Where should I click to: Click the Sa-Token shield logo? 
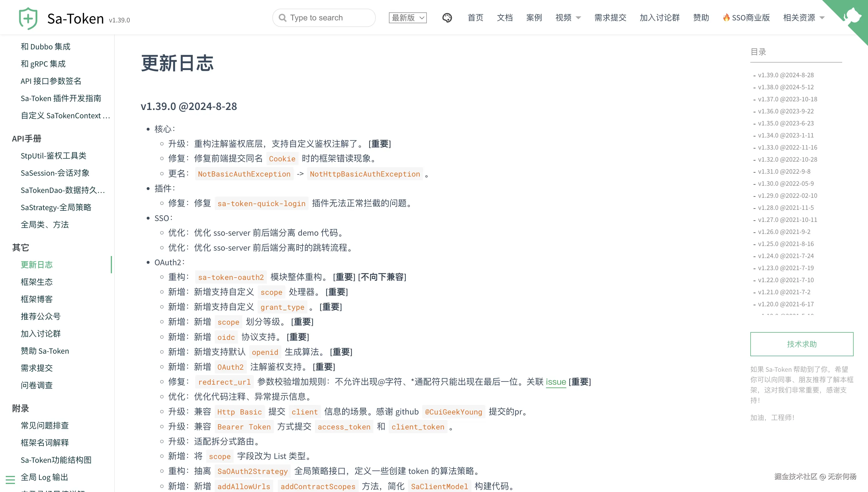point(28,18)
